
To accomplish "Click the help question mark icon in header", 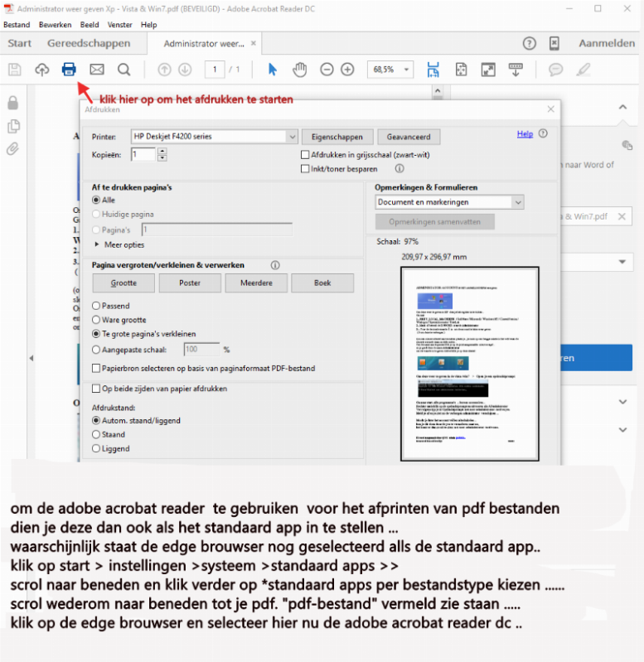I will coord(529,43).
